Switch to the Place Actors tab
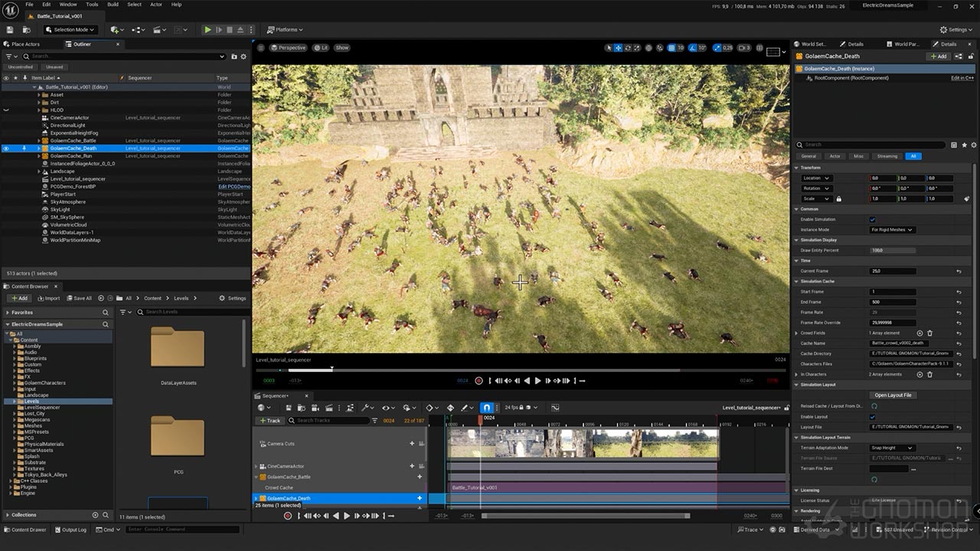Screen dimensions: 980x551 click(26, 44)
